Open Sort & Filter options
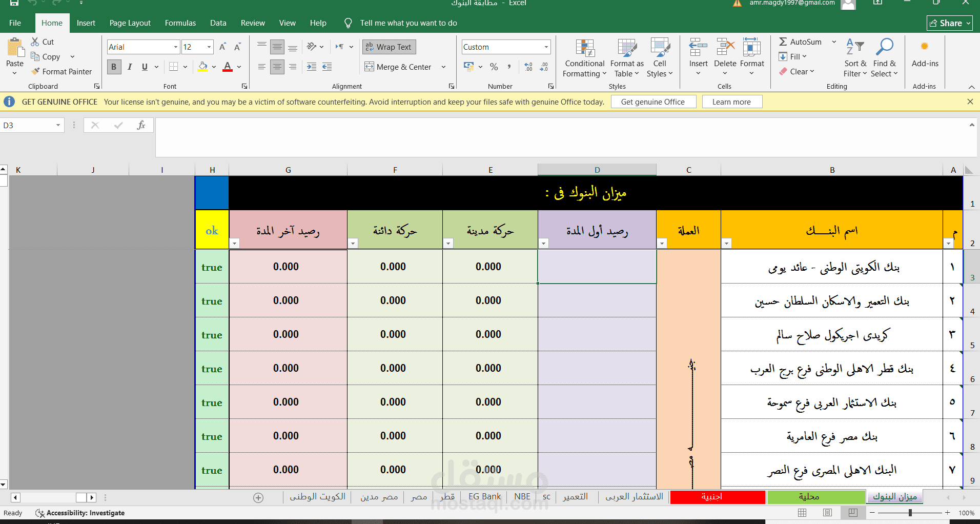Screen dimensions: 980x524 (854, 57)
